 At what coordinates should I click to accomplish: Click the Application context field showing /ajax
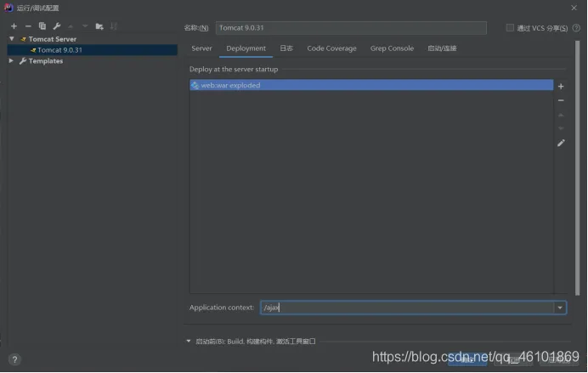click(x=407, y=308)
